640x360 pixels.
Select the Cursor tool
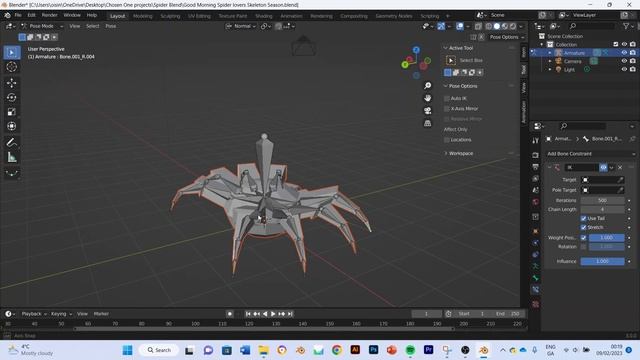click(12, 67)
